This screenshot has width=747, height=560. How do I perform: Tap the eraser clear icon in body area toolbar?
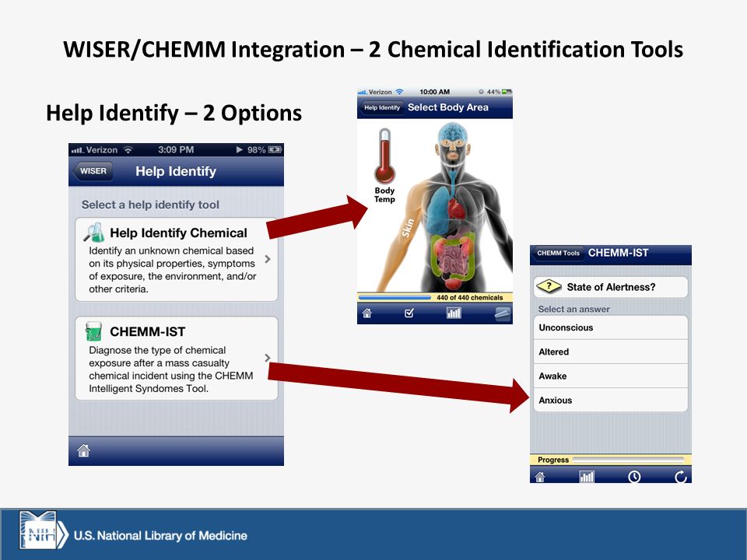[x=502, y=313]
